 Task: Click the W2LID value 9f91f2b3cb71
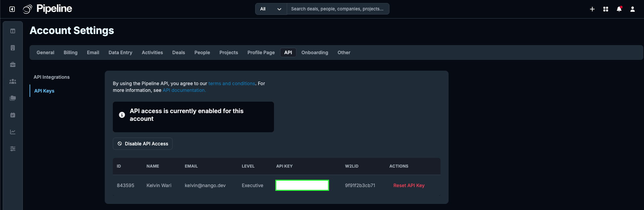pyautogui.click(x=360, y=185)
